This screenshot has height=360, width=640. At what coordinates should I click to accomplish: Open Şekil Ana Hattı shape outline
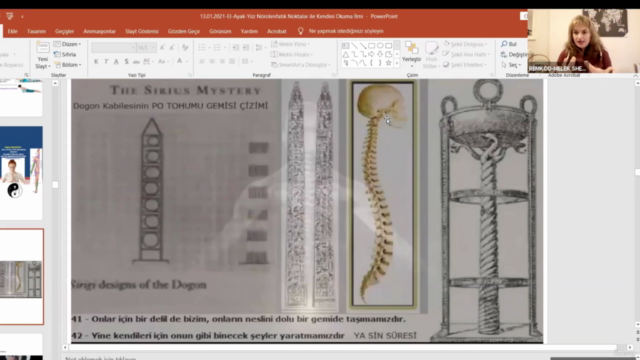point(466,54)
